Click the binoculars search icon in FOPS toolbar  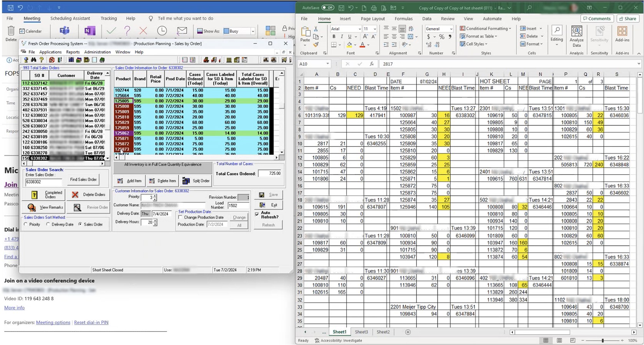(x=33, y=60)
